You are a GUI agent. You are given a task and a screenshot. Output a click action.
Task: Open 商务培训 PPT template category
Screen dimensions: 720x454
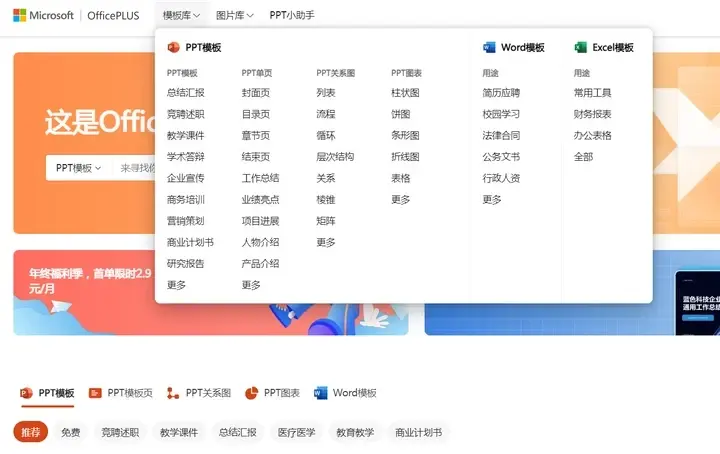click(186, 200)
